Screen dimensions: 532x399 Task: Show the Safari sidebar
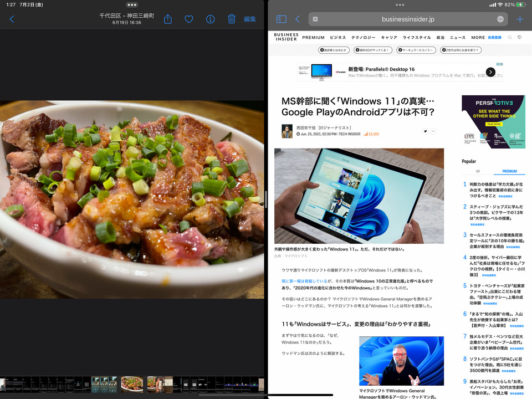282,19
